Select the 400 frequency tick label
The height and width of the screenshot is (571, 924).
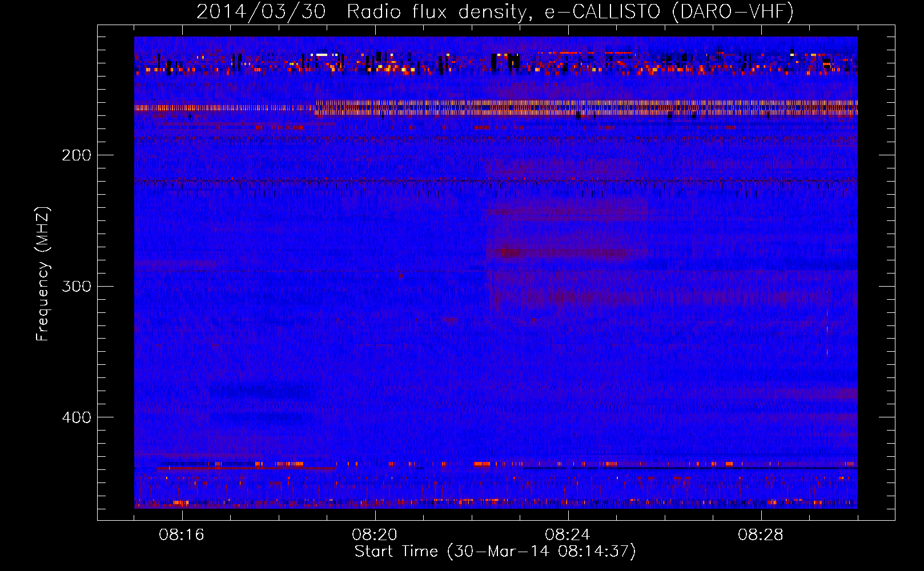[77, 417]
